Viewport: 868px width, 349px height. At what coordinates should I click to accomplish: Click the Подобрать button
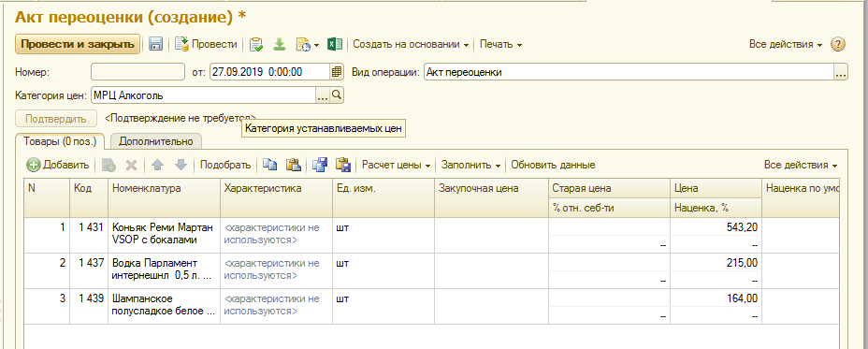[225, 165]
